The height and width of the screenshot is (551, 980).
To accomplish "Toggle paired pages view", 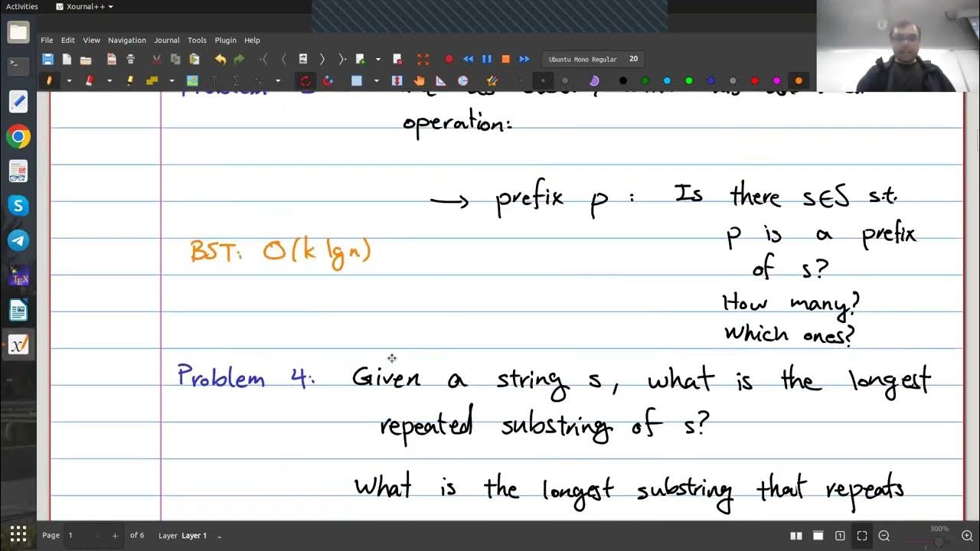I will pos(796,536).
